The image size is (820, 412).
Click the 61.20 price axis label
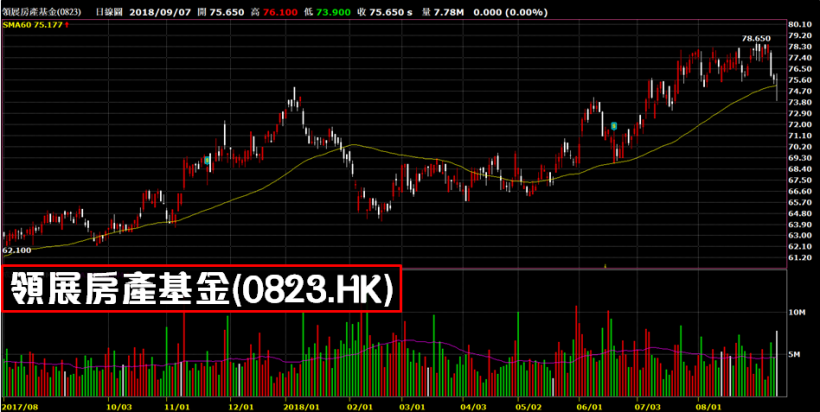pos(800,258)
